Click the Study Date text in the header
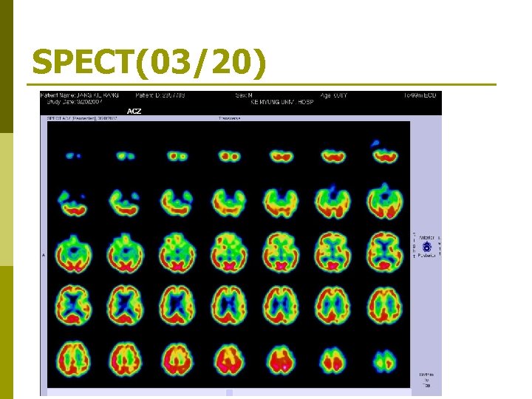The image size is (532, 399). (x=75, y=102)
